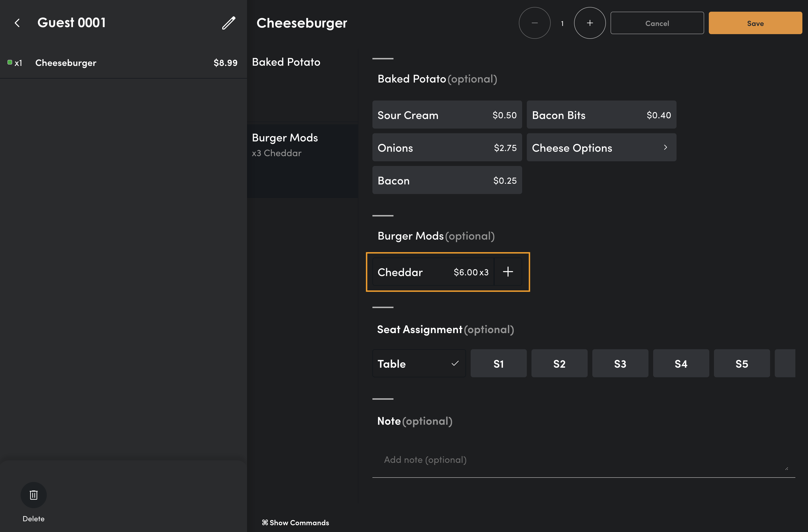Select the Cheeseburger line in the order

(123, 63)
